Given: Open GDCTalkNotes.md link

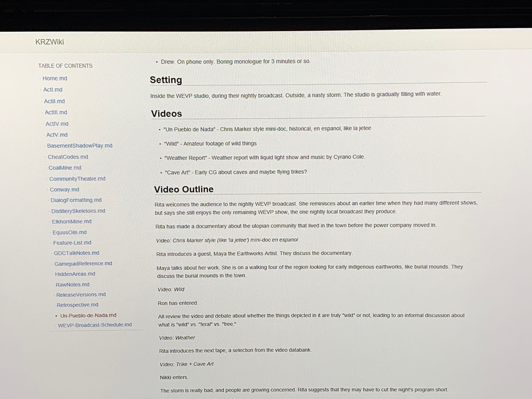Looking at the screenshot, I should pos(76,253).
